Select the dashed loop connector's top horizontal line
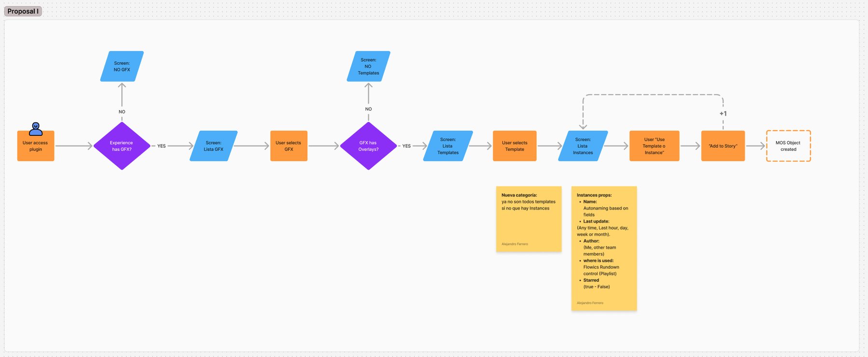This screenshot has height=357, width=868. pos(653,95)
